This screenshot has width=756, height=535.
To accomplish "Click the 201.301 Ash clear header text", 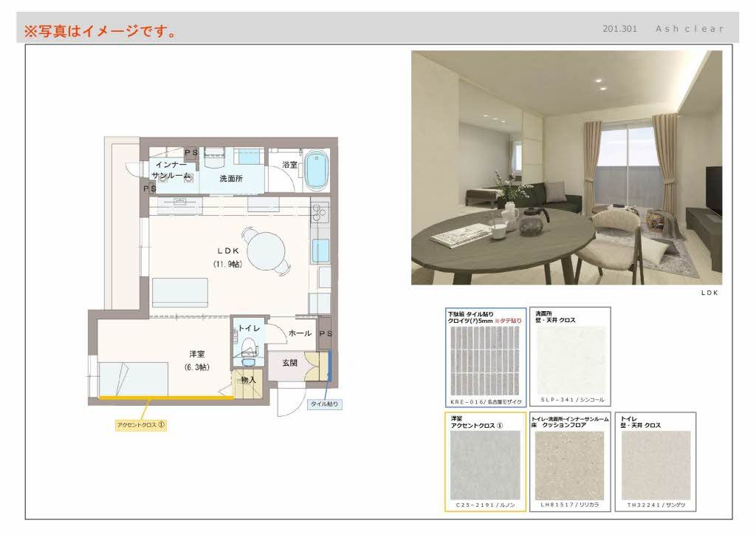I will coord(662,29).
